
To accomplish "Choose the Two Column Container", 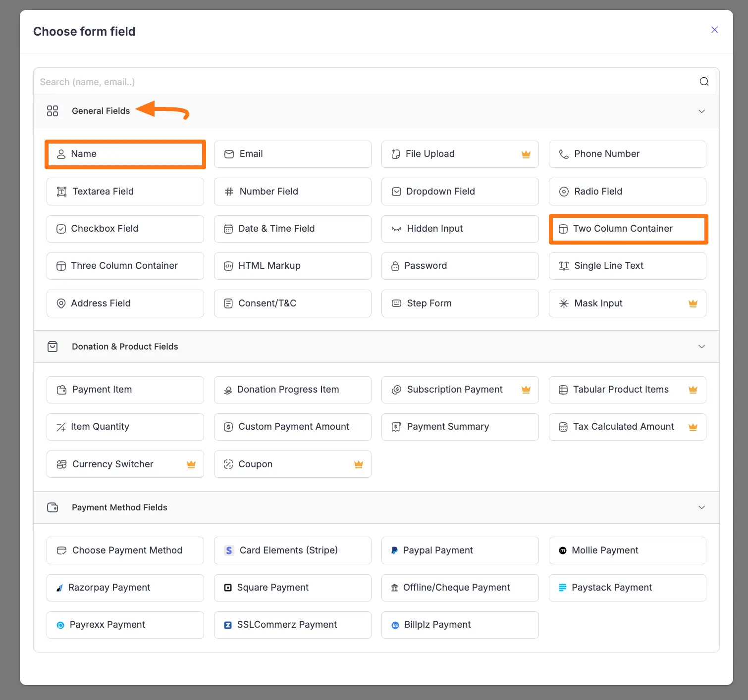I will coord(627,229).
